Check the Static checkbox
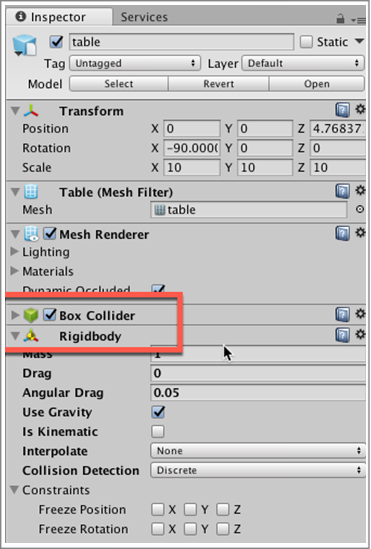 tap(306, 42)
